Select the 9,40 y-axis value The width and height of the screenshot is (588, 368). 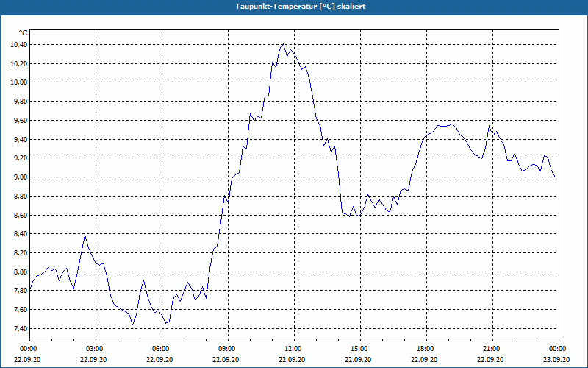pyautogui.click(x=21, y=140)
